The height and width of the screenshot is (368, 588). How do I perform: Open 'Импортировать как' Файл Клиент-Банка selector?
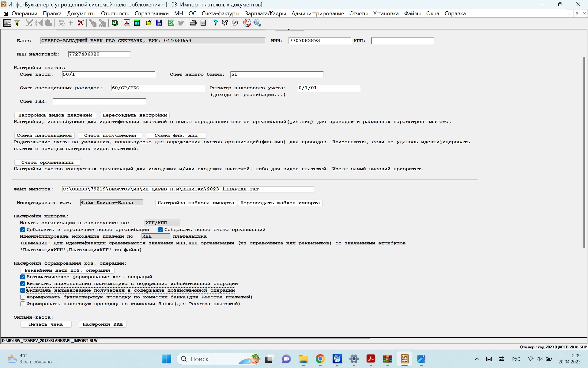pyautogui.click(x=111, y=203)
